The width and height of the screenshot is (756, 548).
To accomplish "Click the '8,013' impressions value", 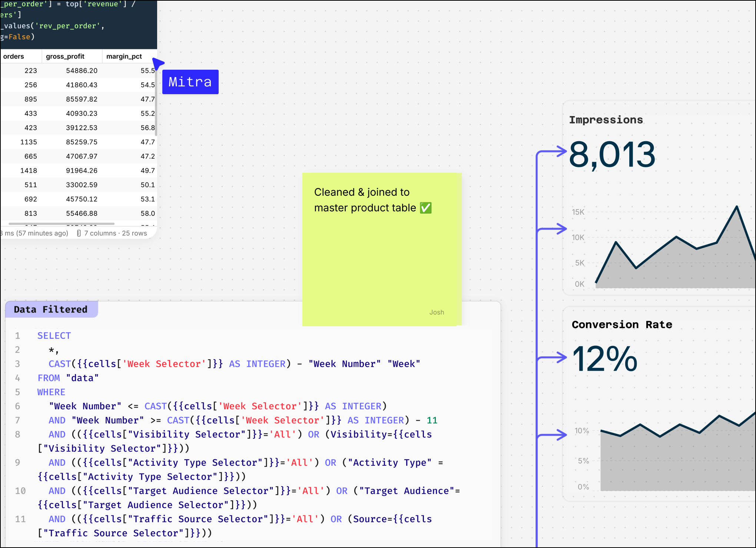I will [x=612, y=155].
